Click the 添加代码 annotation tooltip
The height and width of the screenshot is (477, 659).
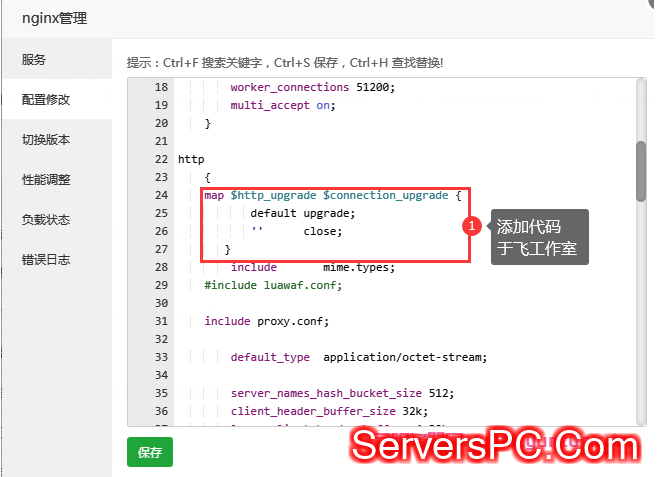537,237
